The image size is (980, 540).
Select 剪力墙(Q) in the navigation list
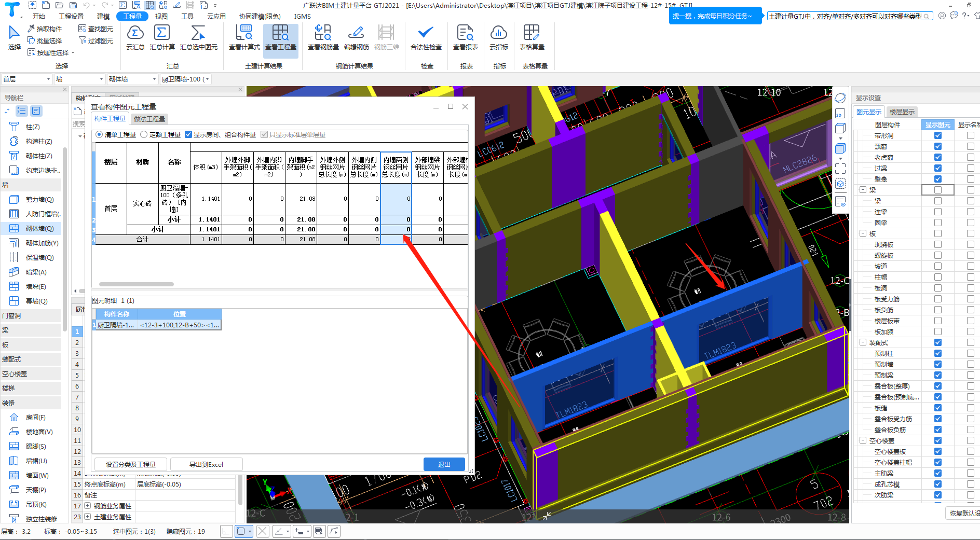pos(31,199)
